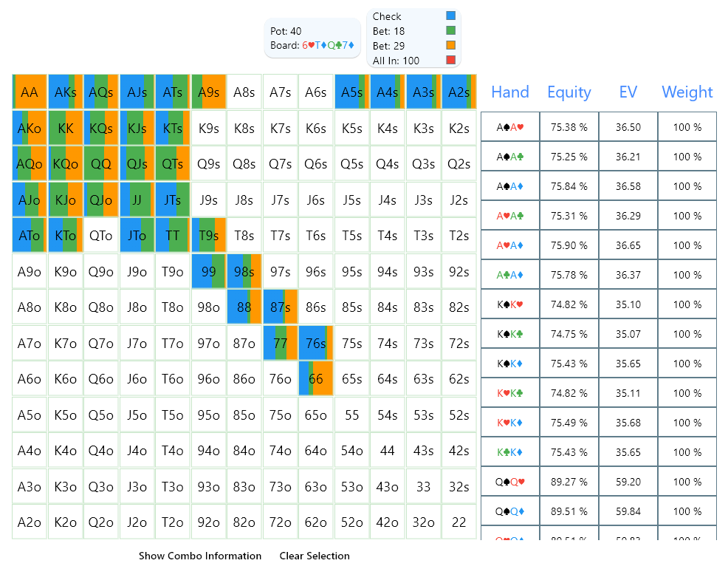The height and width of the screenshot is (566, 728).
Task: Click the unselected QTo hand cell
Action: click(x=101, y=235)
